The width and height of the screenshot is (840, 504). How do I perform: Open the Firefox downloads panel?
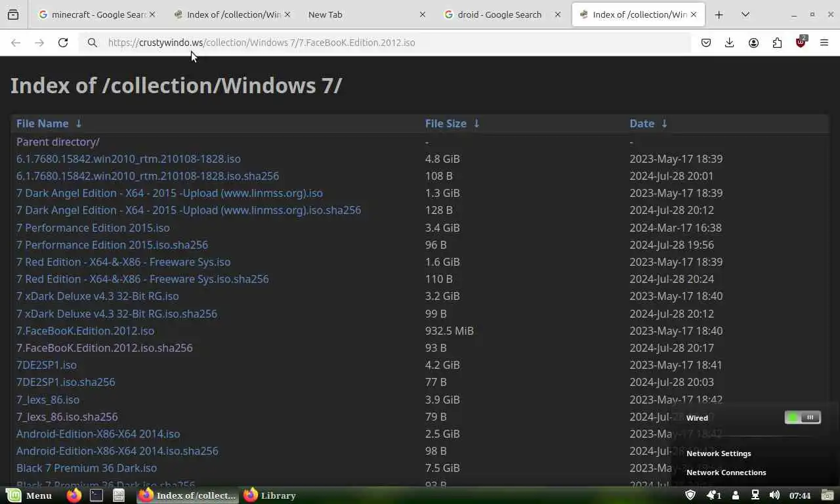pyautogui.click(x=729, y=43)
